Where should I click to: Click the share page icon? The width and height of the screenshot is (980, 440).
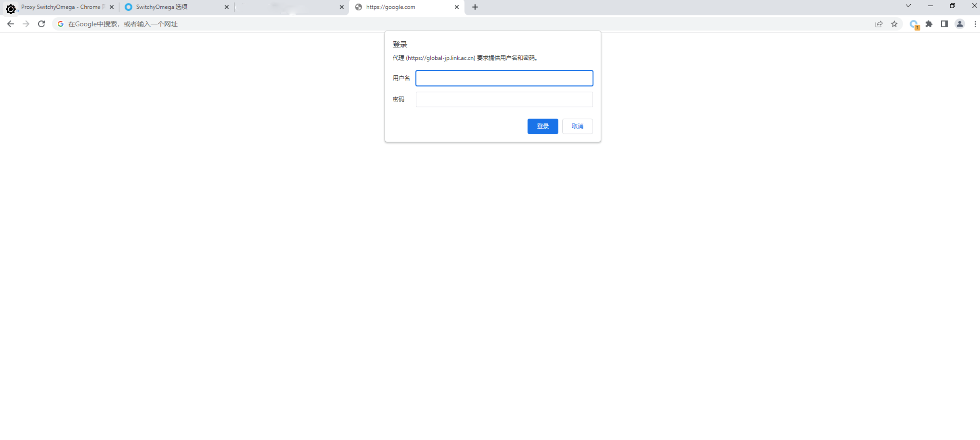pyautogui.click(x=879, y=24)
